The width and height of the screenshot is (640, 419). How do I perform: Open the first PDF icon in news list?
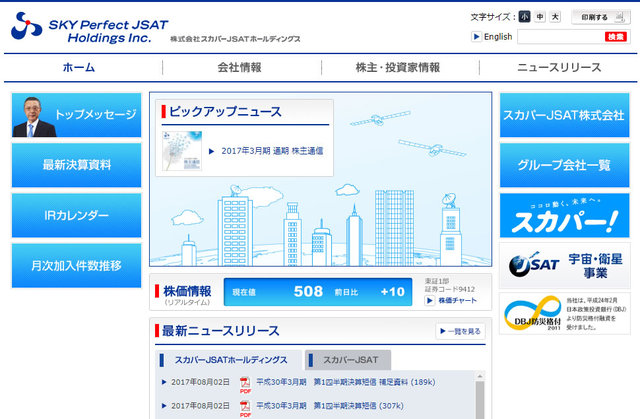click(x=244, y=381)
